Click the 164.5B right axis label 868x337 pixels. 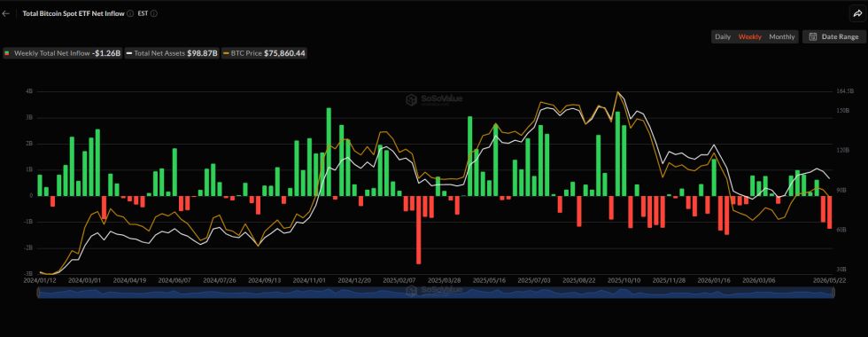(x=846, y=91)
